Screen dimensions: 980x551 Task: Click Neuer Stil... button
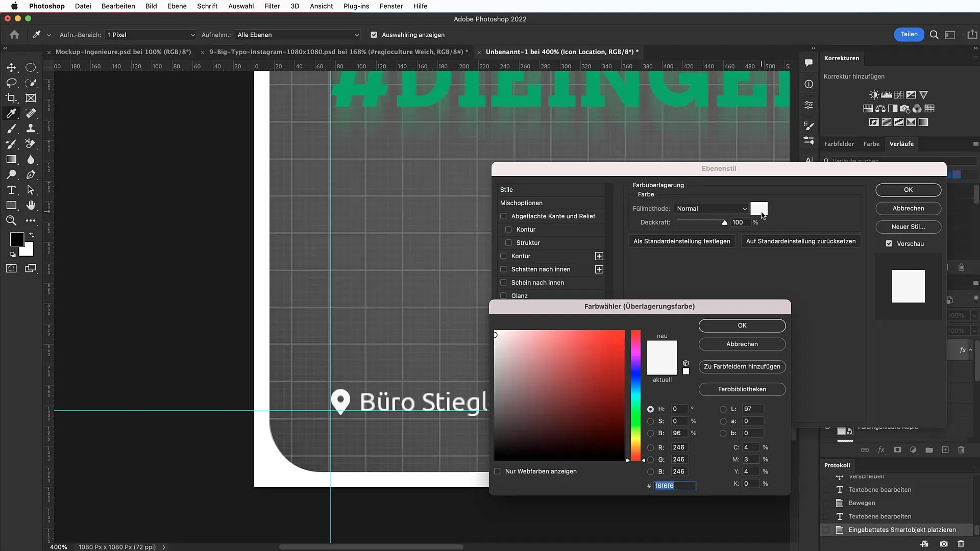tap(908, 227)
